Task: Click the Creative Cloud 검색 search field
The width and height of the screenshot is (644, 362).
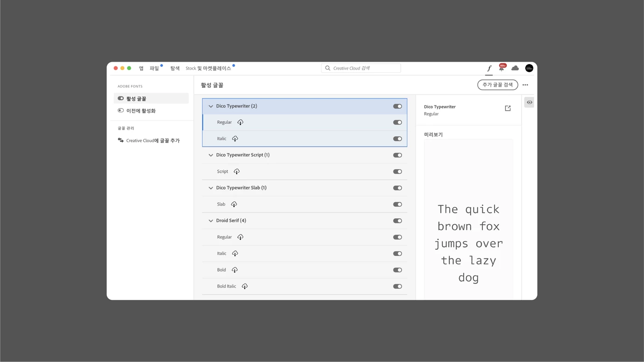Action: pos(361,68)
